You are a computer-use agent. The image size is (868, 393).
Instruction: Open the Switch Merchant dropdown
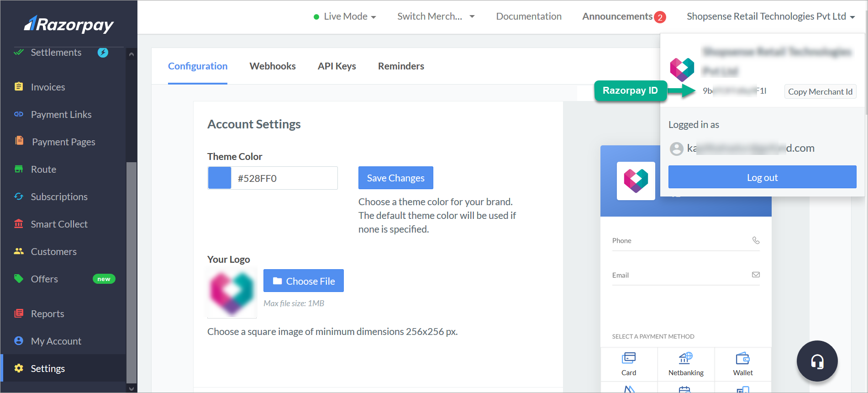tap(436, 16)
